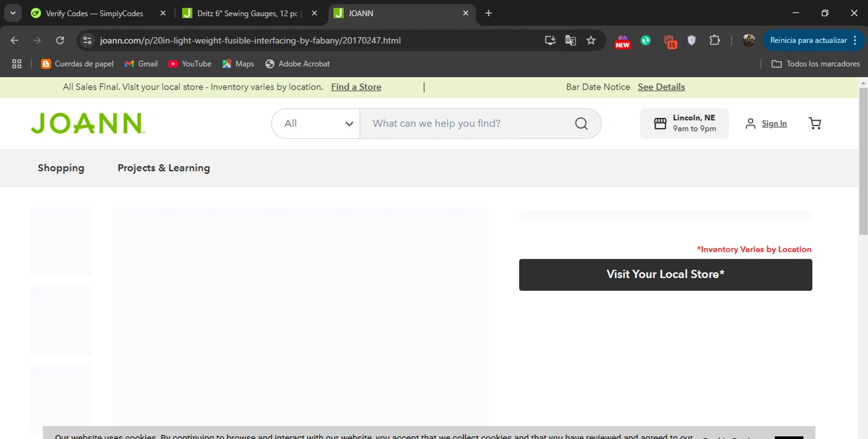This screenshot has width=868, height=439.
Task: Click Visit Your Local Store button
Action: (665, 275)
